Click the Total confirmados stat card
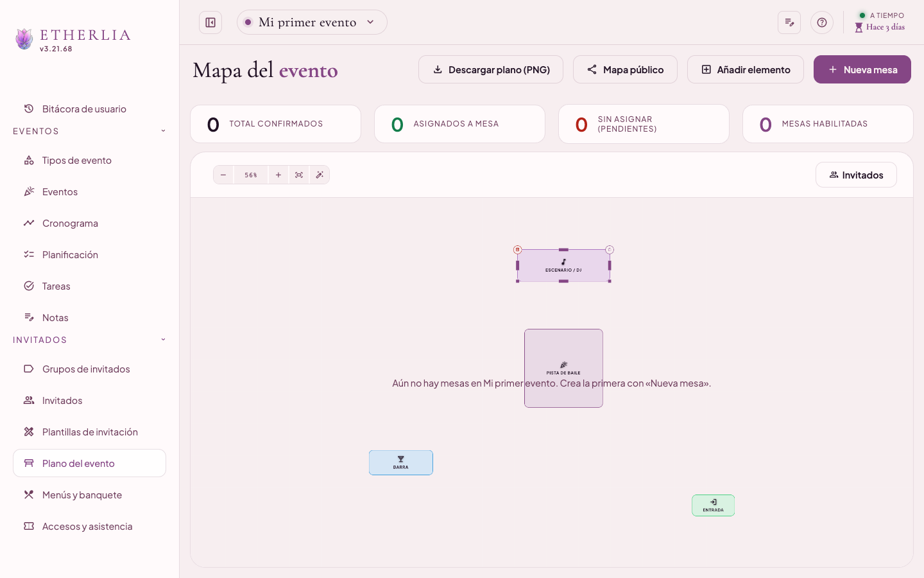Screen dimensions: 924x578 pyautogui.click(x=276, y=124)
